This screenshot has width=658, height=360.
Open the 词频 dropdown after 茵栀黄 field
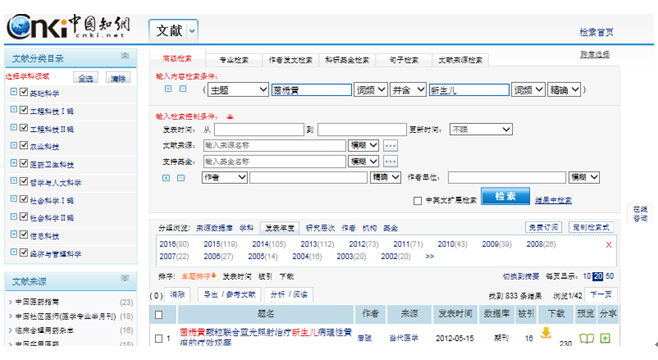tap(370, 90)
